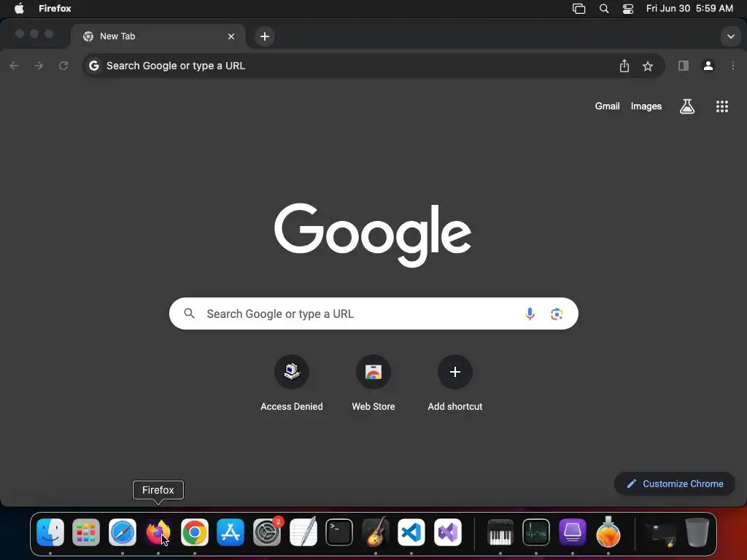Go forward one page

[x=39, y=66]
